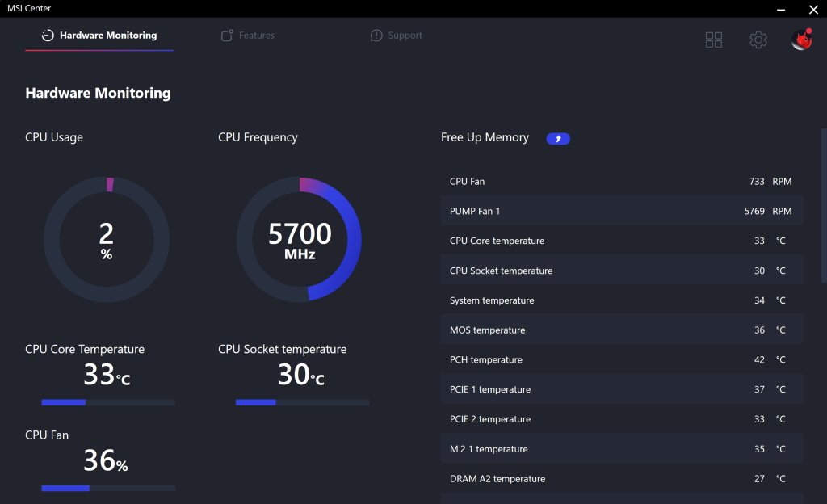Select the PCH temperature row
Screen dimensions: 827x504
[x=622, y=359]
